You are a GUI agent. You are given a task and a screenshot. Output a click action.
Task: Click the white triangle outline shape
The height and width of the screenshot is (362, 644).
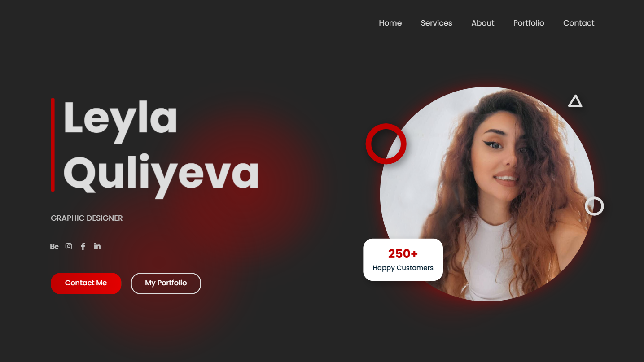pos(575,101)
